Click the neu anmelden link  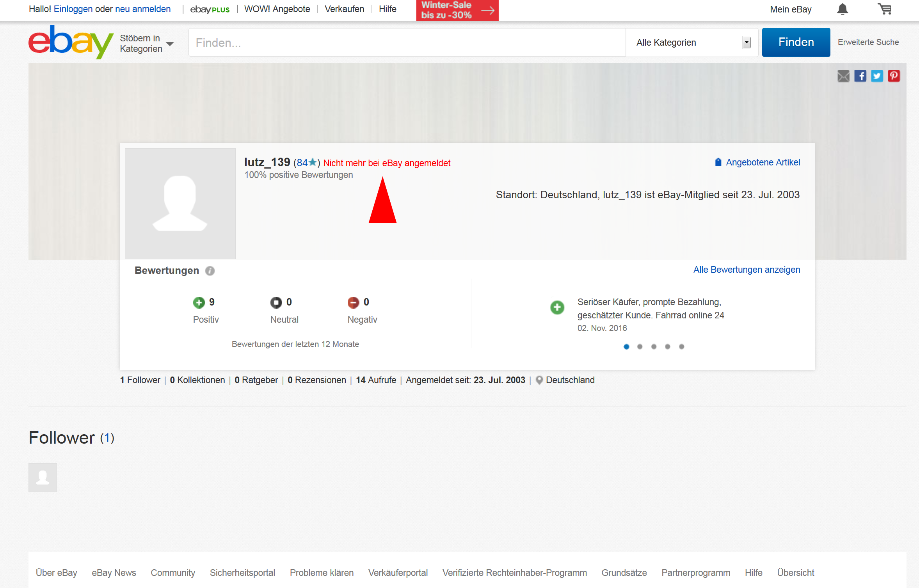pyautogui.click(x=143, y=9)
